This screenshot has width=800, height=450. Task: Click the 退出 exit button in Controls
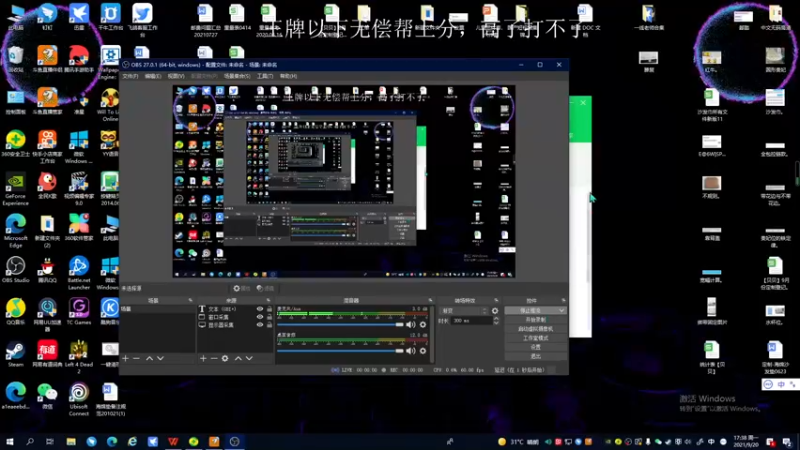click(x=535, y=356)
